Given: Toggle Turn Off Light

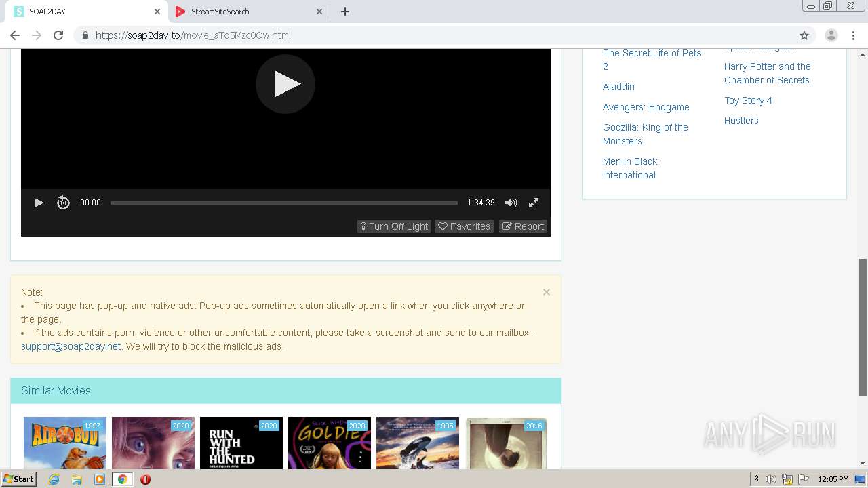Looking at the screenshot, I should [394, 226].
